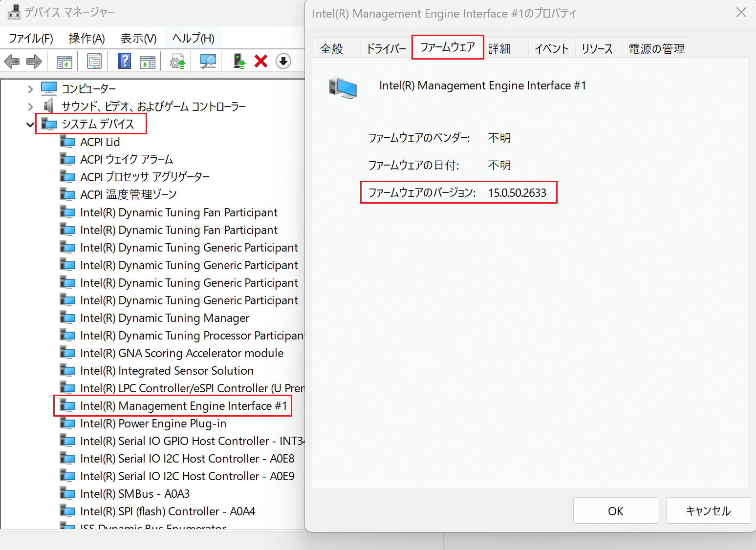Image resolution: width=756 pixels, height=550 pixels.
Task: Select Intel(R) SPI (flash) Controller - A0A4
Action: [x=168, y=511]
